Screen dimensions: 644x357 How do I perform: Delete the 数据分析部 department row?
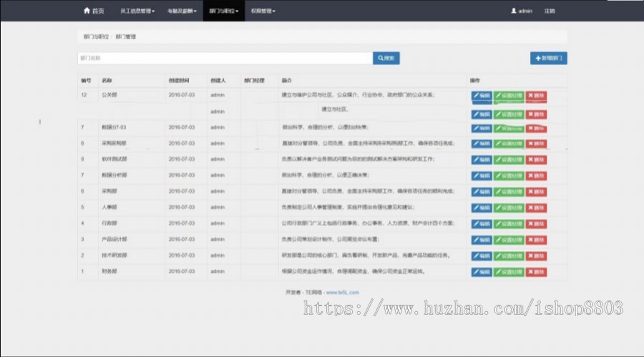pyautogui.click(x=536, y=176)
